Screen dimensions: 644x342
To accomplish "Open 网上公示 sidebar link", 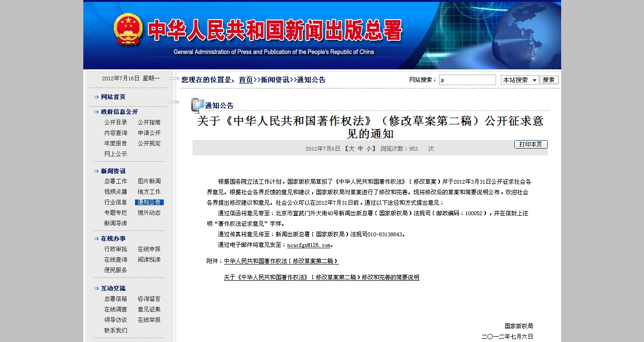I will pyautogui.click(x=116, y=154).
